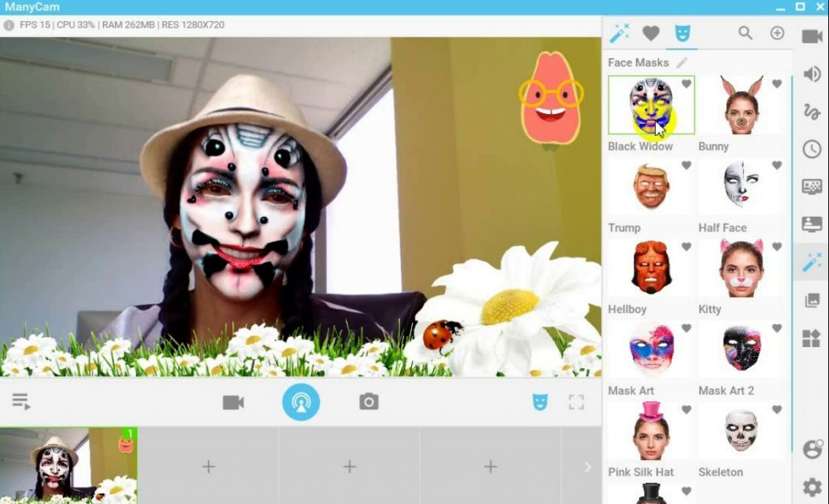Start video recording with camcorder icon
829x504 pixels.
pos(233,402)
